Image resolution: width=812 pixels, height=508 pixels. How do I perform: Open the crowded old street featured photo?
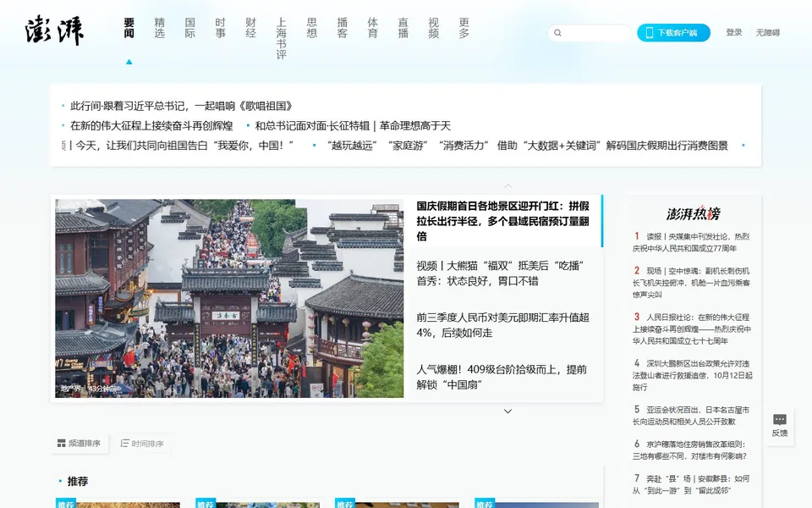click(229, 299)
